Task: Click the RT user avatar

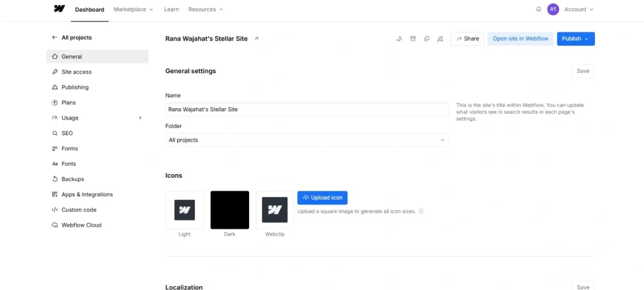Action: 553,9
